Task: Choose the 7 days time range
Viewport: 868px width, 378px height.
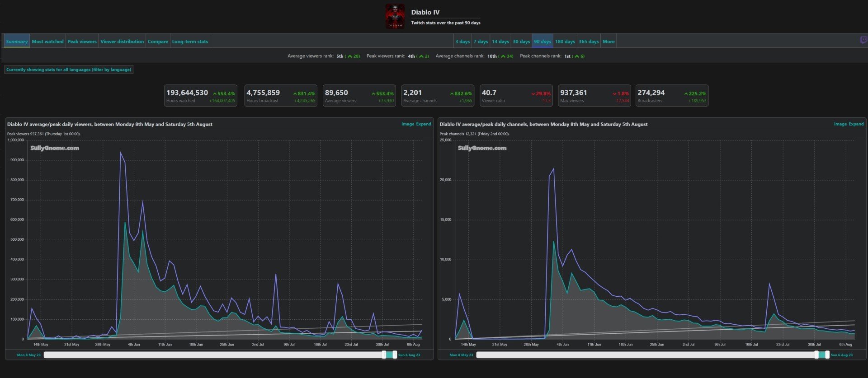Action: [x=481, y=42]
